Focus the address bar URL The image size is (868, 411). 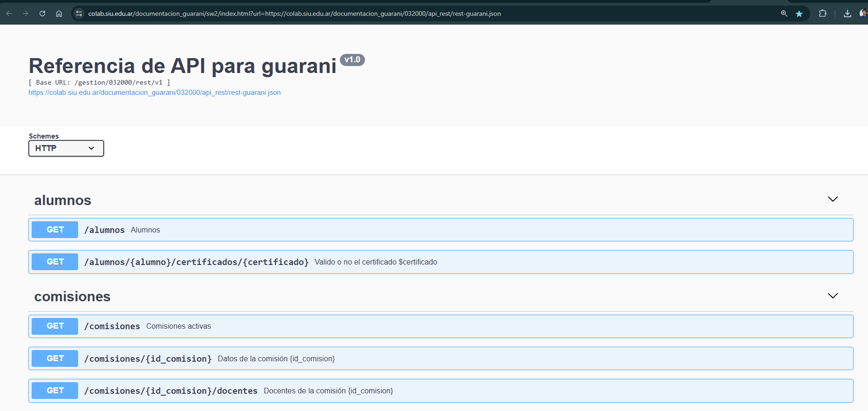(294, 13)
